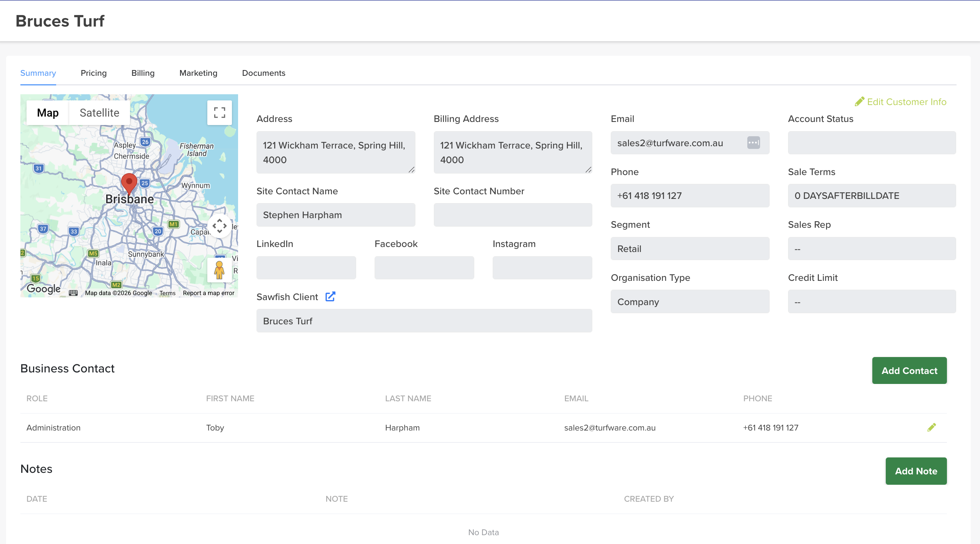Click the Credit Limit field
This screenshot has height=544, width=980.
872,302
